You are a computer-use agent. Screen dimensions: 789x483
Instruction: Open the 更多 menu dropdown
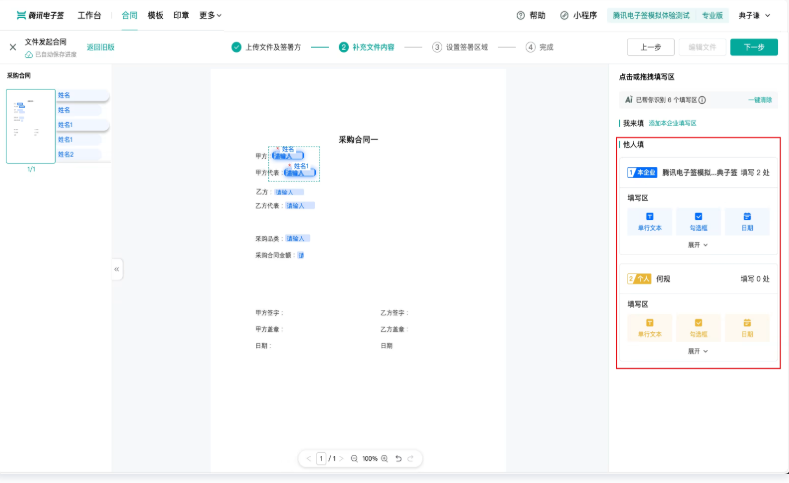pyautogui.click(x=210, y=16)
